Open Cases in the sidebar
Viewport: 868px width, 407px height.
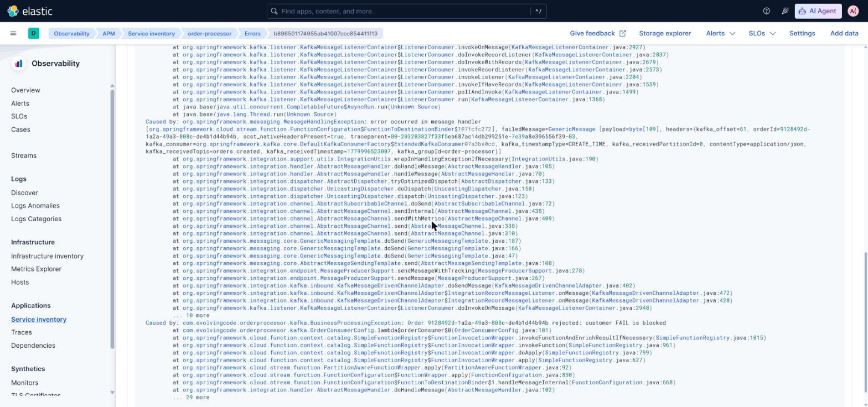point(20,129)
